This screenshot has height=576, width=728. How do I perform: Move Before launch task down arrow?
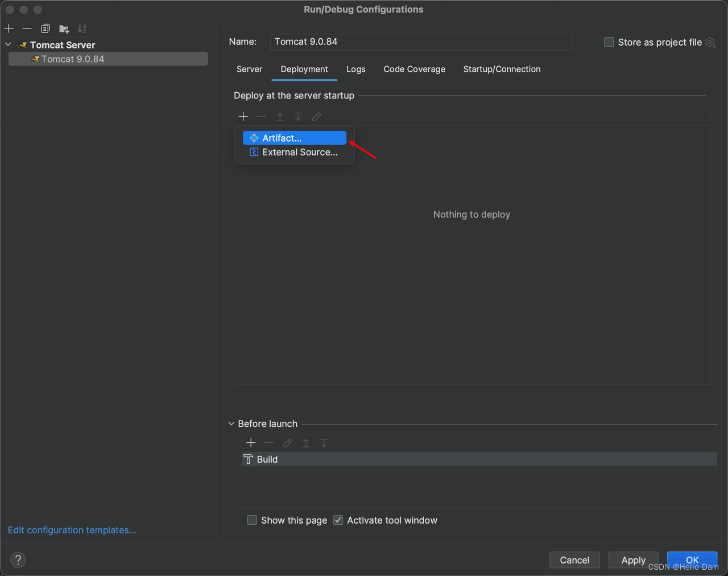coord(324,443)
